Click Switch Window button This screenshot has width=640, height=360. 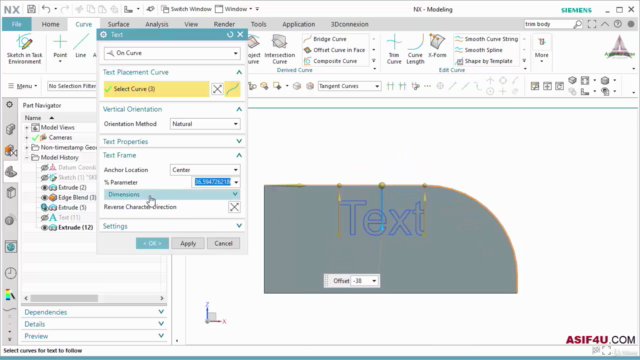(x=186, y=9)
